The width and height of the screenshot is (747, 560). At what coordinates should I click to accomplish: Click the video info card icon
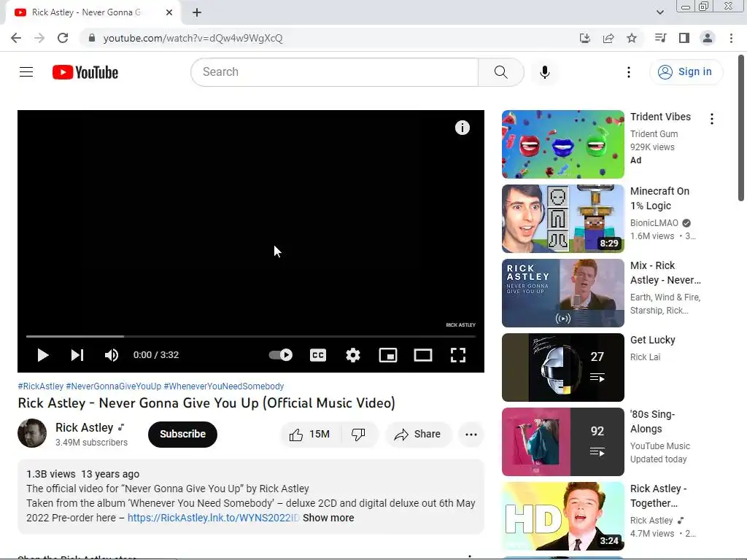(462, 128)
